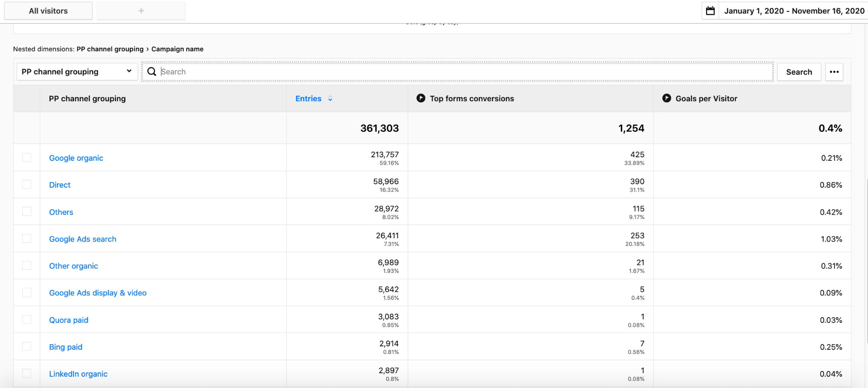Open the three-dots more options menu

(834, 72)
